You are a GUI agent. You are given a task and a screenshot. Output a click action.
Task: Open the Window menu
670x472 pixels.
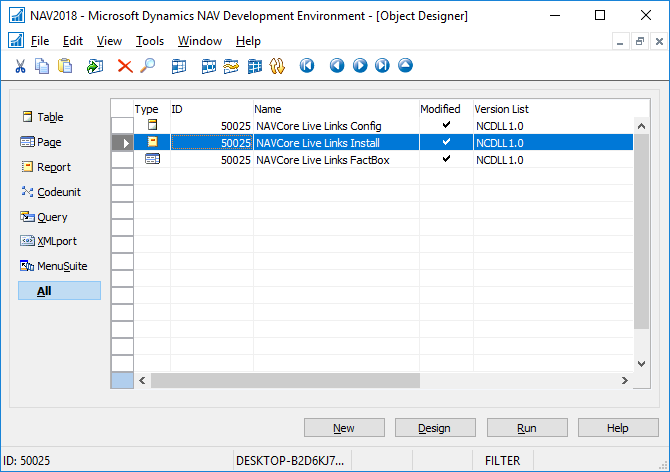200,41
